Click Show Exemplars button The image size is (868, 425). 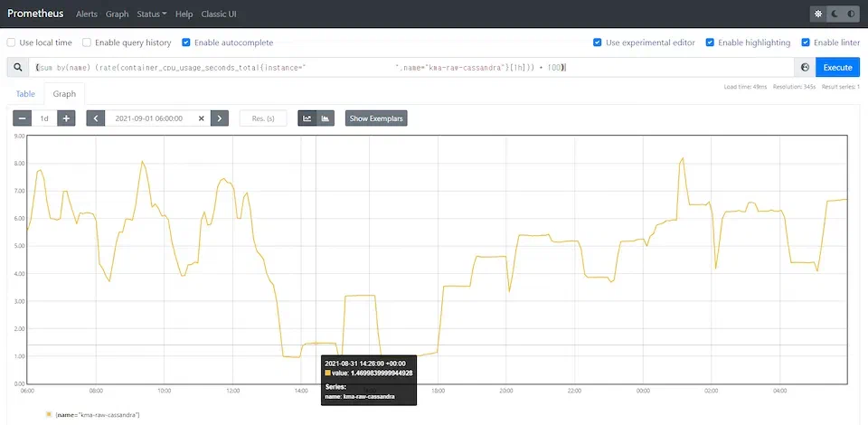[376, 118]
